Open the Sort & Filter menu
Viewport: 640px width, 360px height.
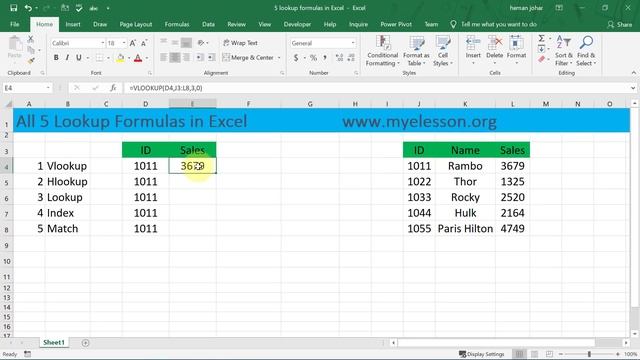(x=563, y=51)
